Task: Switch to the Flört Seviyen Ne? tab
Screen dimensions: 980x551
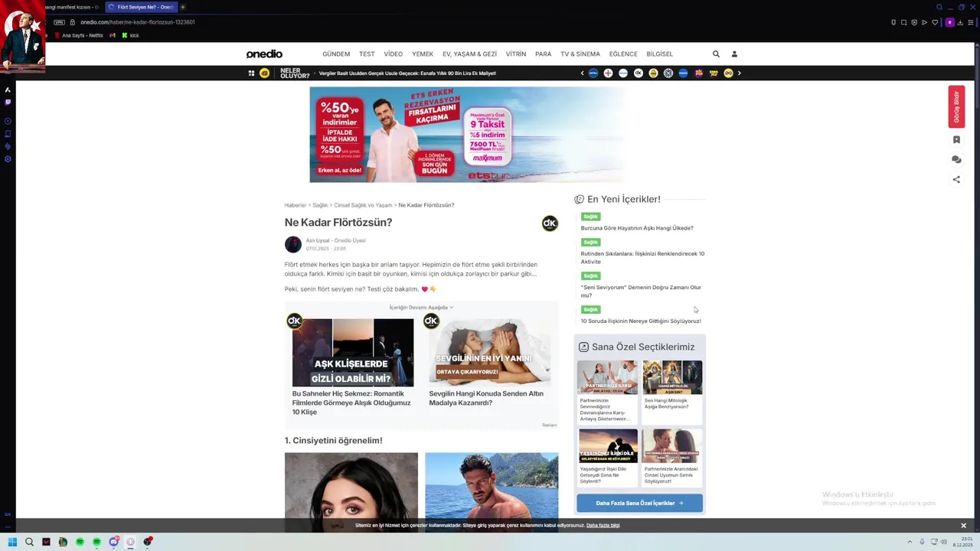Action: point(141,7)
